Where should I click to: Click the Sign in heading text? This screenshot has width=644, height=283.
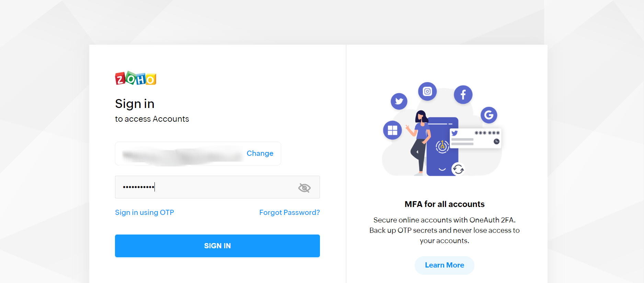pos(135,104)
